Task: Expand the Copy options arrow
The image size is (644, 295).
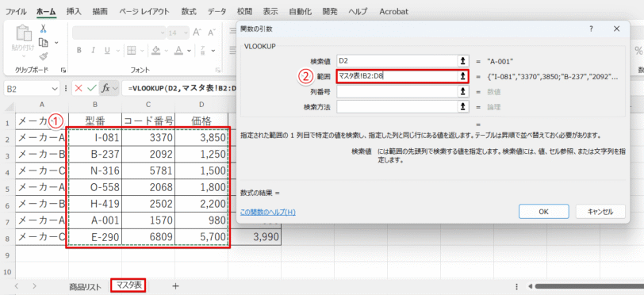Action: pos(56,42)
